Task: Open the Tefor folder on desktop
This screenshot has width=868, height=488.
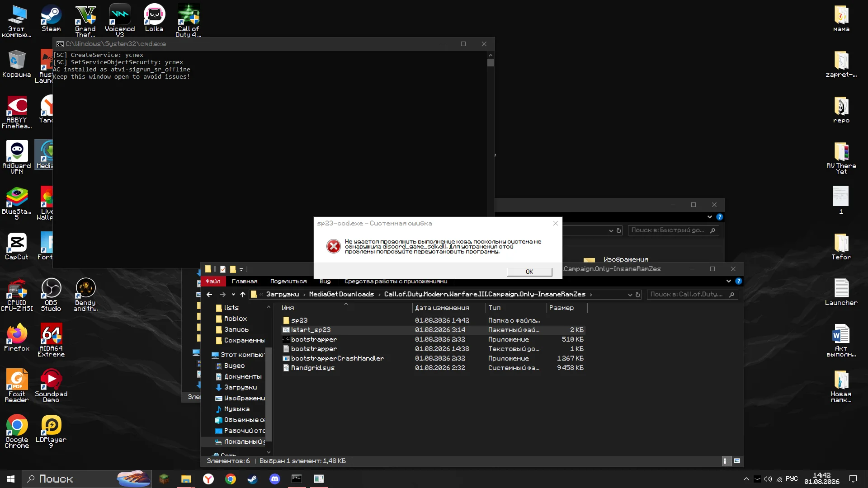Action: coord(841,246)
